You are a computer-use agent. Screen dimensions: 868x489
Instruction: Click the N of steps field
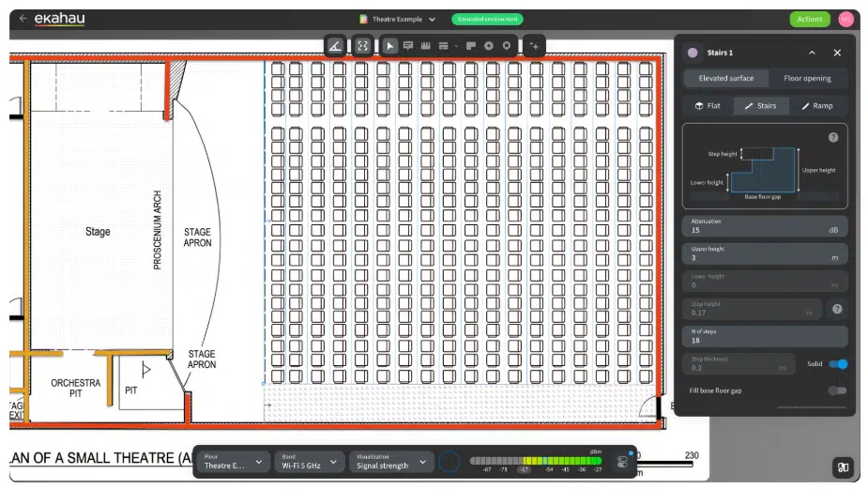tap(765, 336)
